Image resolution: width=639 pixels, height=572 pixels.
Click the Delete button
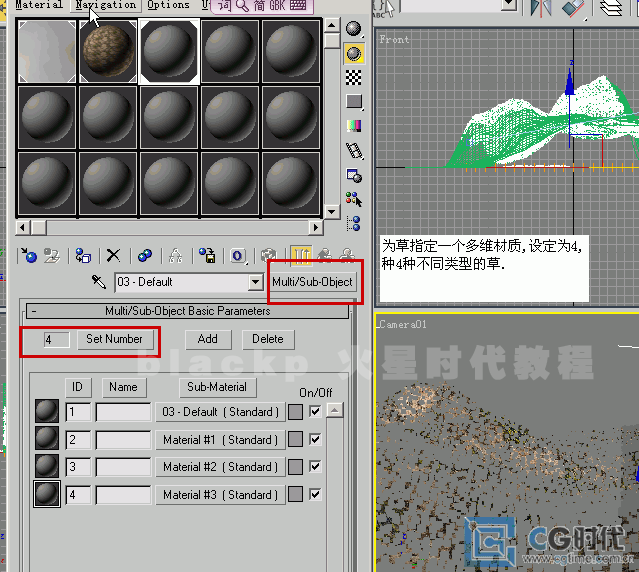(x=268, y=339)
